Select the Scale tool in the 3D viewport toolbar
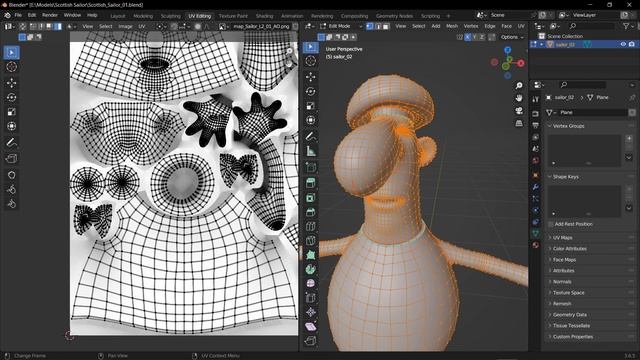Screen dimensions: 640x360 [311, 106]
